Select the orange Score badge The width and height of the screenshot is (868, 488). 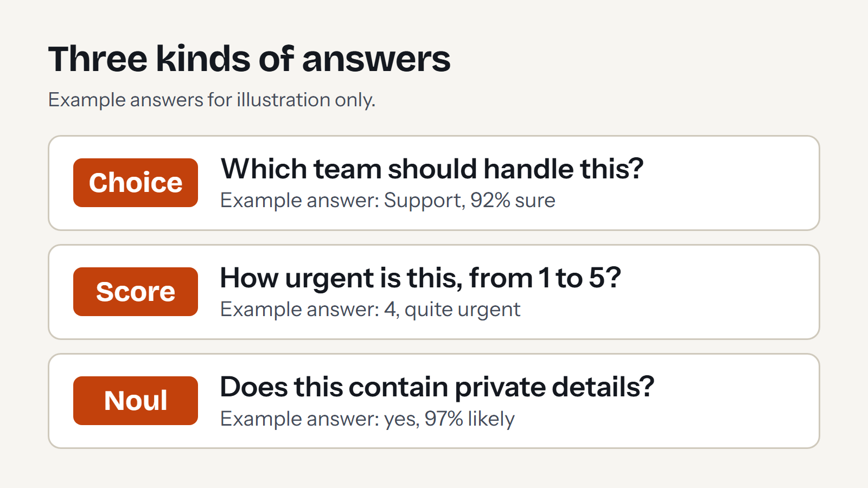[136, 292]
